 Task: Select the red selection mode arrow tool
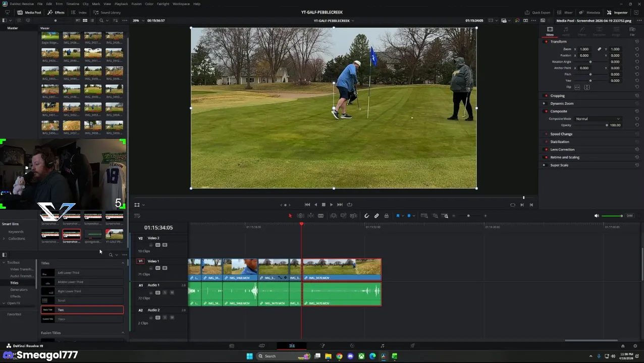pyautogui.click(x=290, y=216)
